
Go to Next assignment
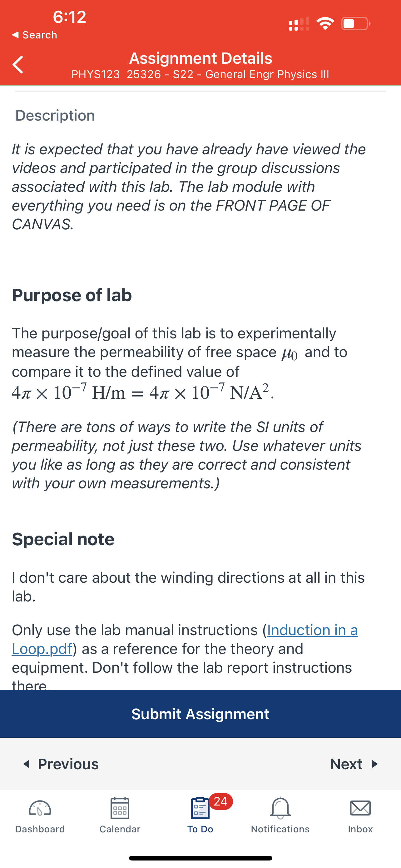click(x=354, y=764)
